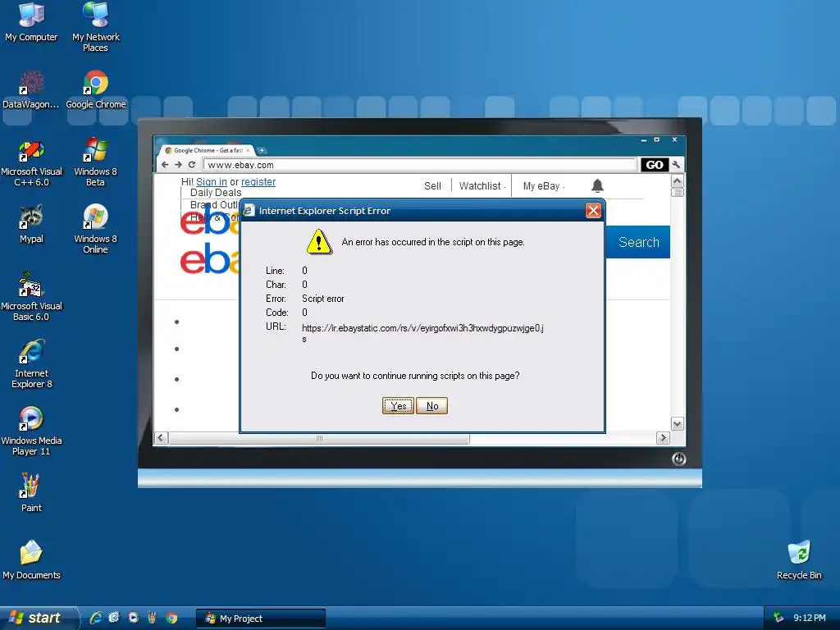Open the My Documents folder icon
This screenshot has width=840, height=630.
[31, 559]
